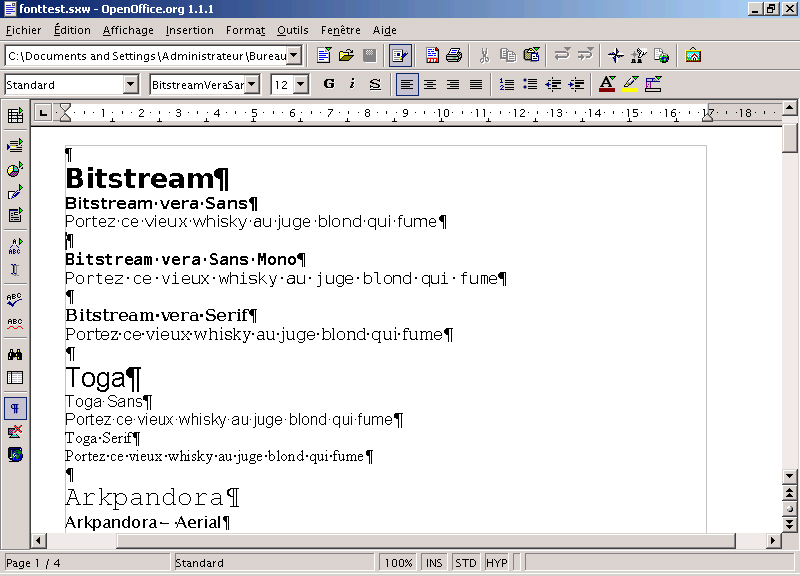800x576 pixels.
Task: Open the Stylist window icon
Action: tap(638, 55)
